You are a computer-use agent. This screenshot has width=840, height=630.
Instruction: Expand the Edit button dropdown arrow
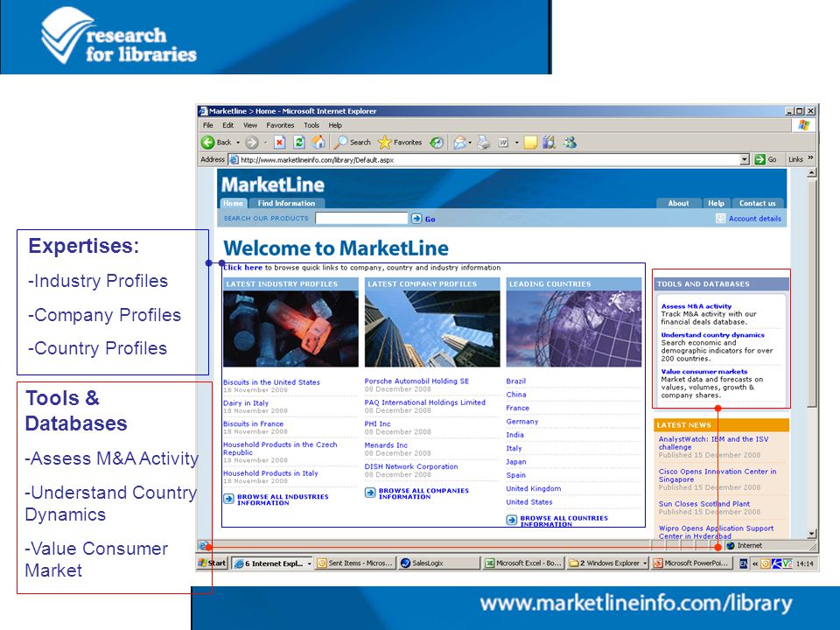[x=517, y=143]
